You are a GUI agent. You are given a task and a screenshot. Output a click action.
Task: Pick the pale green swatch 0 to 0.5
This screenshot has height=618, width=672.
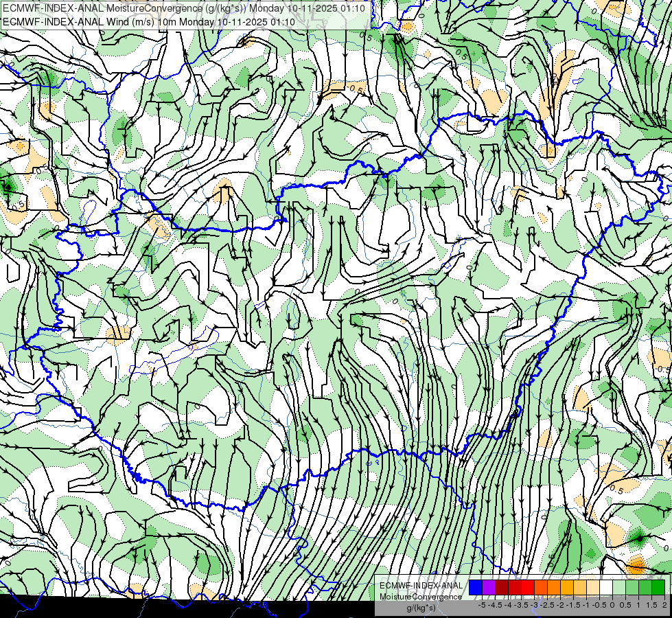(619, 588)
